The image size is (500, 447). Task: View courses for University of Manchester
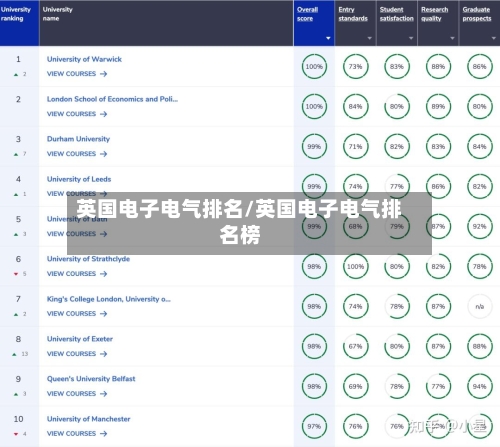click(77, 434)
